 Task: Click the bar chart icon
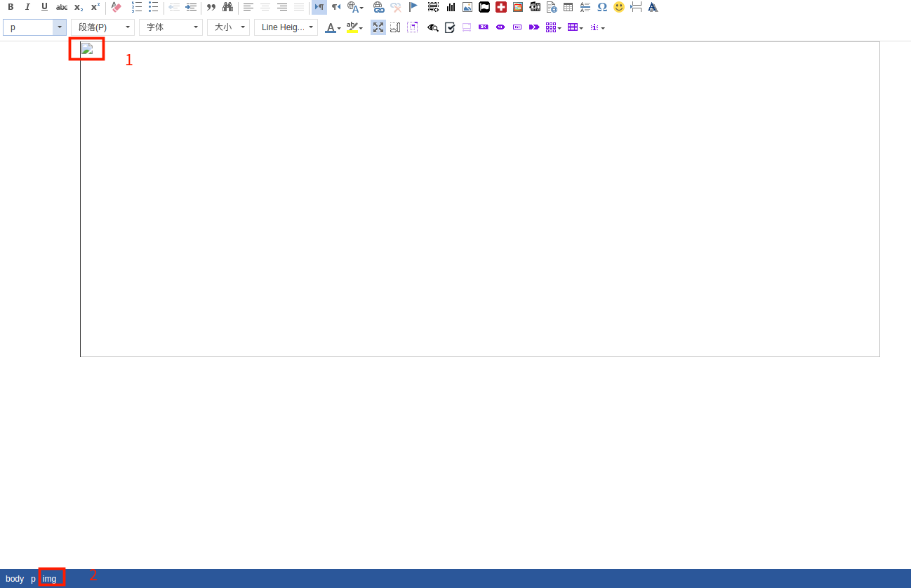click(451, 7)
